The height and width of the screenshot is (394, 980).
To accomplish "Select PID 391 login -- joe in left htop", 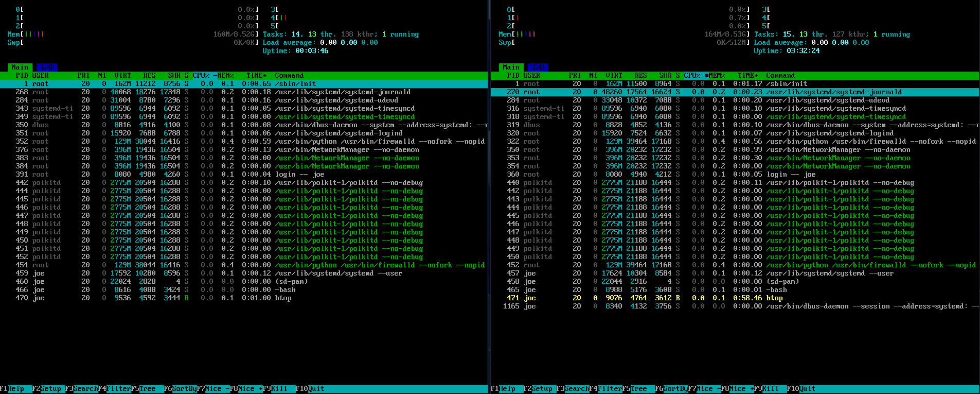I will coord(244,175).
